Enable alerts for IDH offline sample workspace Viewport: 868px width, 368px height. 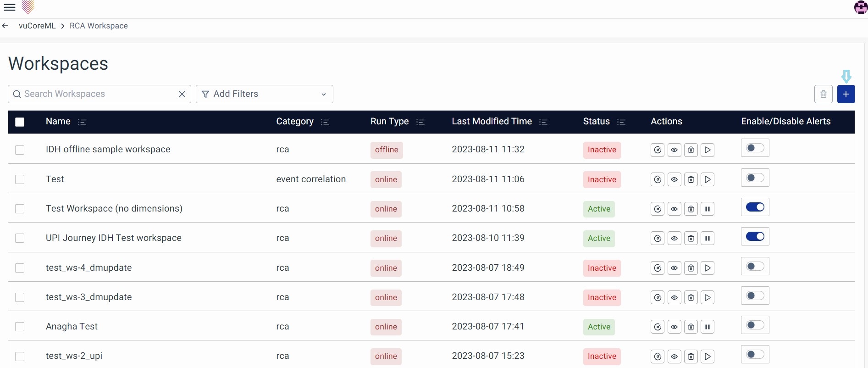click(x=755, y=148)
